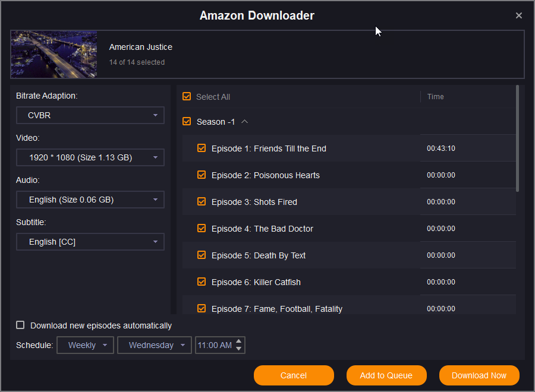Click the Time column header
This screenshot has height=392, width=535.
(x=436, y=97)
